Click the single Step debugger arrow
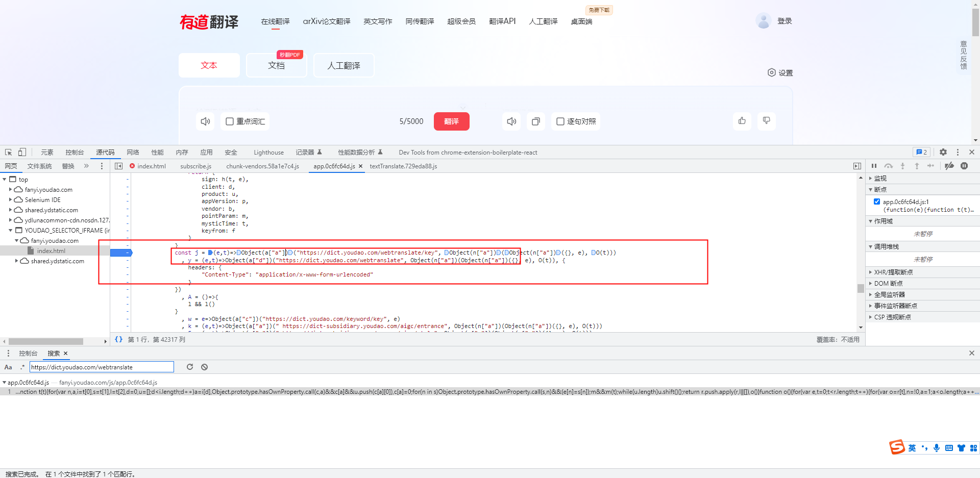Viewport: 980px width, 478px height. pyautogui.click(x=931, y=166)
